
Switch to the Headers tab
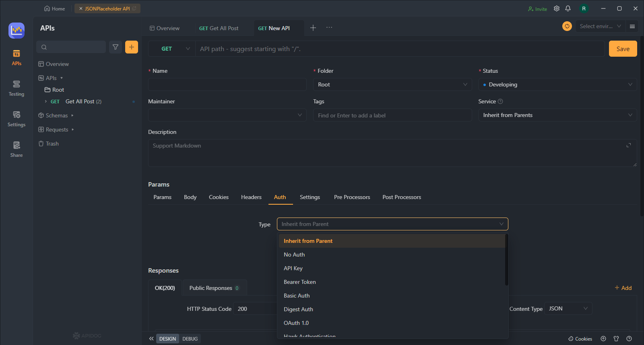click(x=251, y=197)
